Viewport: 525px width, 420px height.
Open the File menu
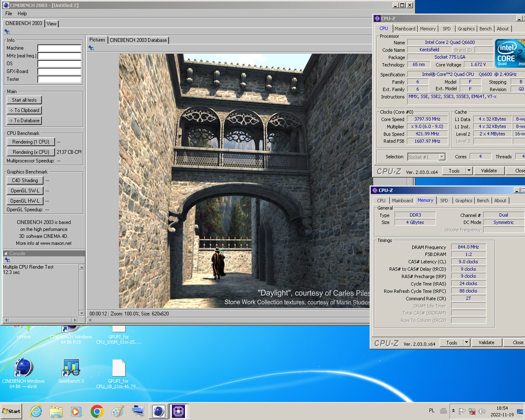coord(9,14)
